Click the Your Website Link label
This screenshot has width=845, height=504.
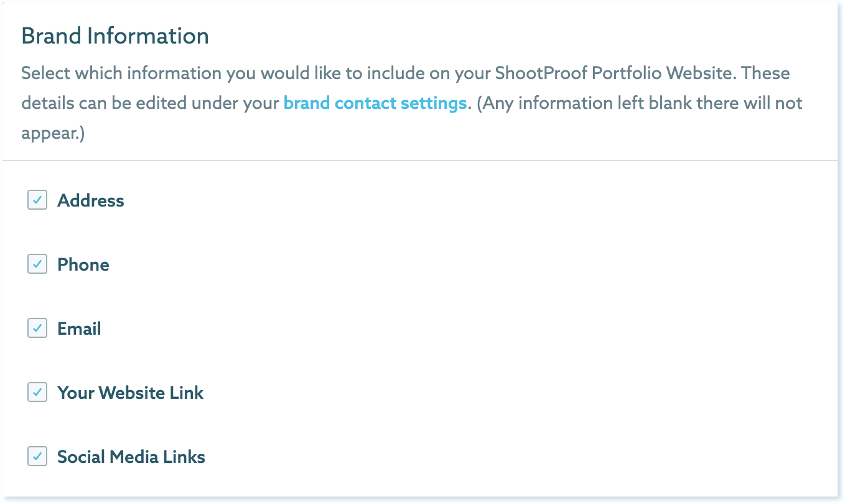pyautogui.click(x=130, y=393)
